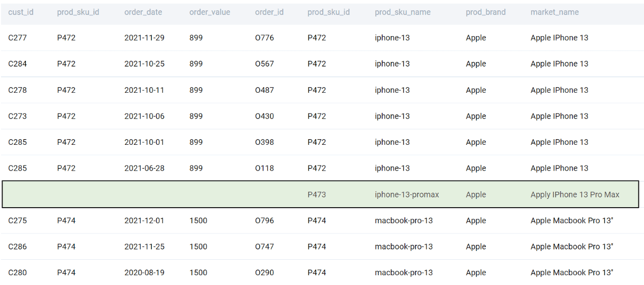Click the prod_brand column header

coord(485,12)
